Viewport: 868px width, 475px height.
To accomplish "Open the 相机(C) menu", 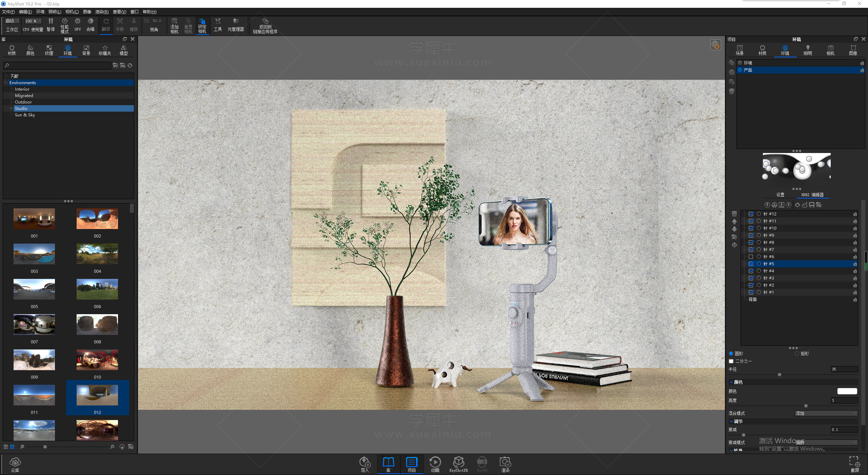I will [72, 12].
